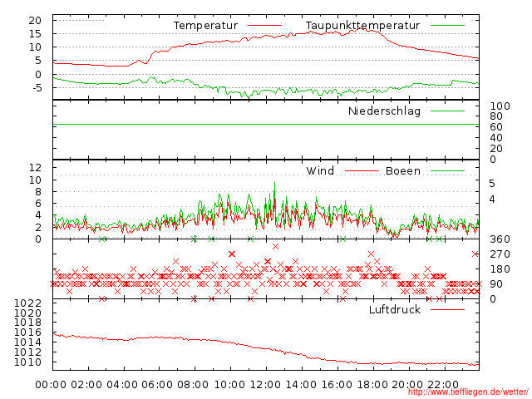Select the Luftdruck legend label
532x399 pixels.
point(395,309)
